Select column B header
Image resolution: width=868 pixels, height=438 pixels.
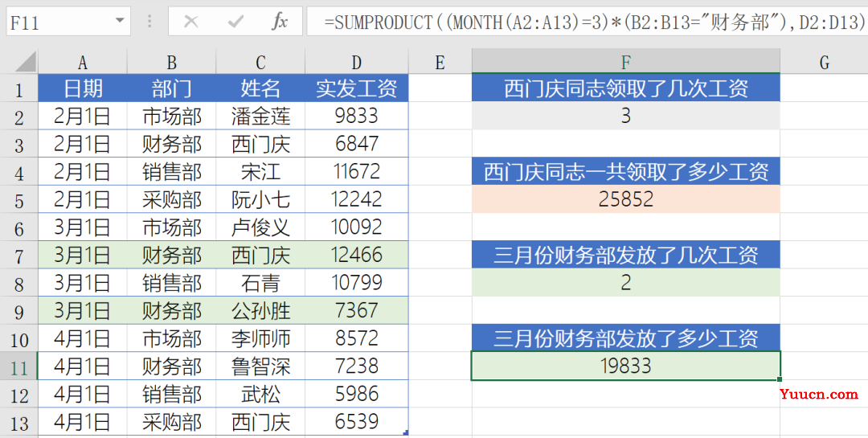(172, 61)
